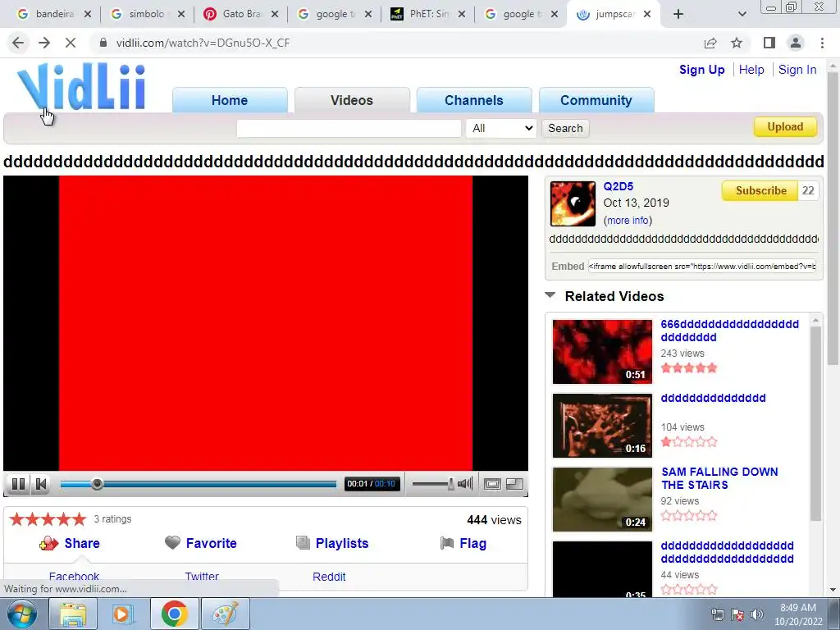Open the 44 views related video title
This screenshot has width=840, height=630.
(x=727, y=552)
